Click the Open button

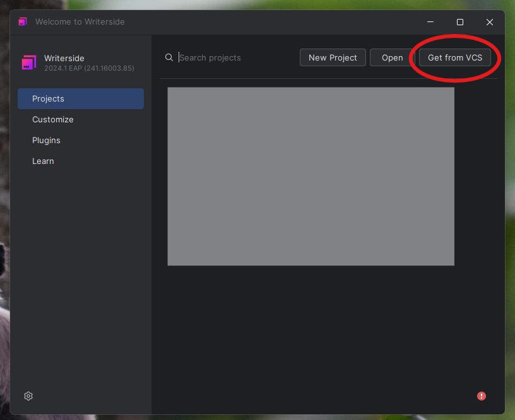click(x=392, y=57)
